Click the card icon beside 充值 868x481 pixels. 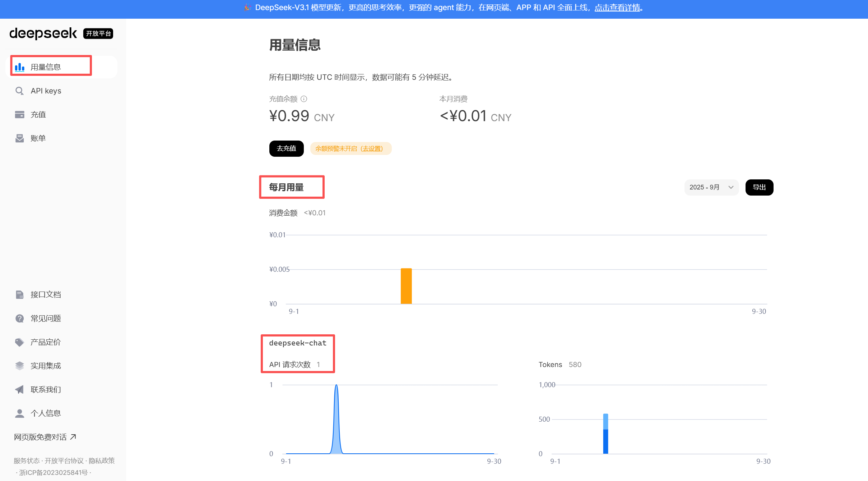(x=19, y=115)
